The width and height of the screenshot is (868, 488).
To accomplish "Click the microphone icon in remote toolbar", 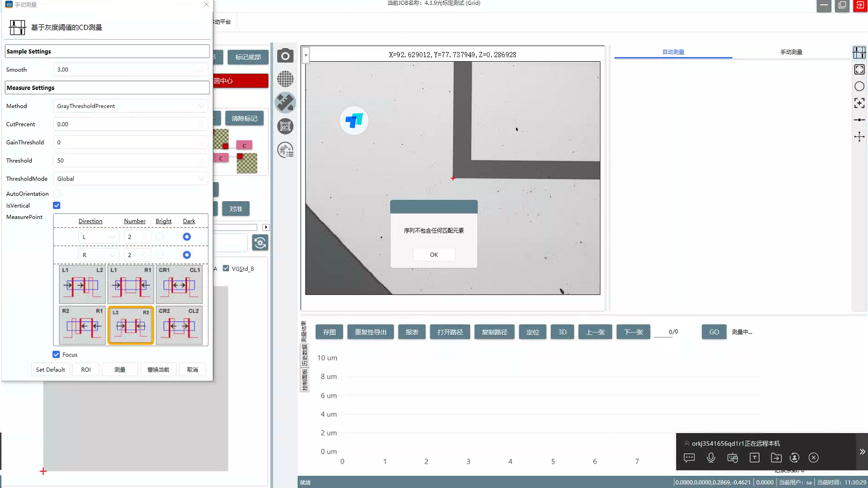I will 711,457.
